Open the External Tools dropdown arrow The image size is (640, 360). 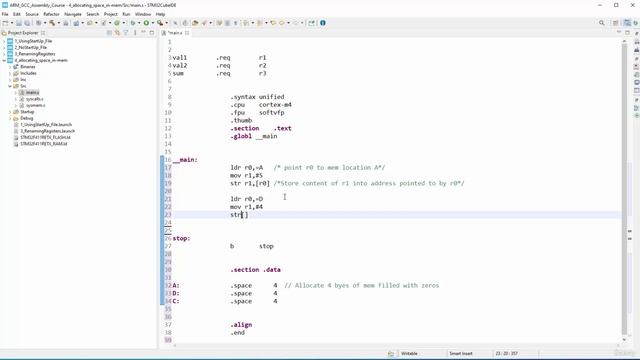(167, 23)
